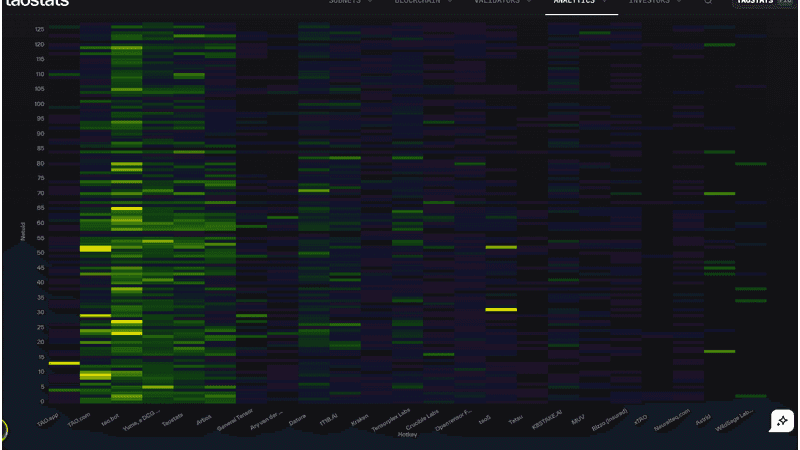This screenshot has height=450, width=800.
Task: Click the Rizzo (Insured) hotkey axis label
Action: (610, 420)
